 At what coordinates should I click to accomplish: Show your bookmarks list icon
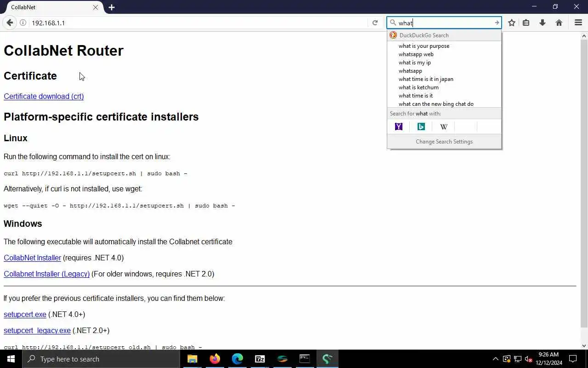(x=526, y=23)
